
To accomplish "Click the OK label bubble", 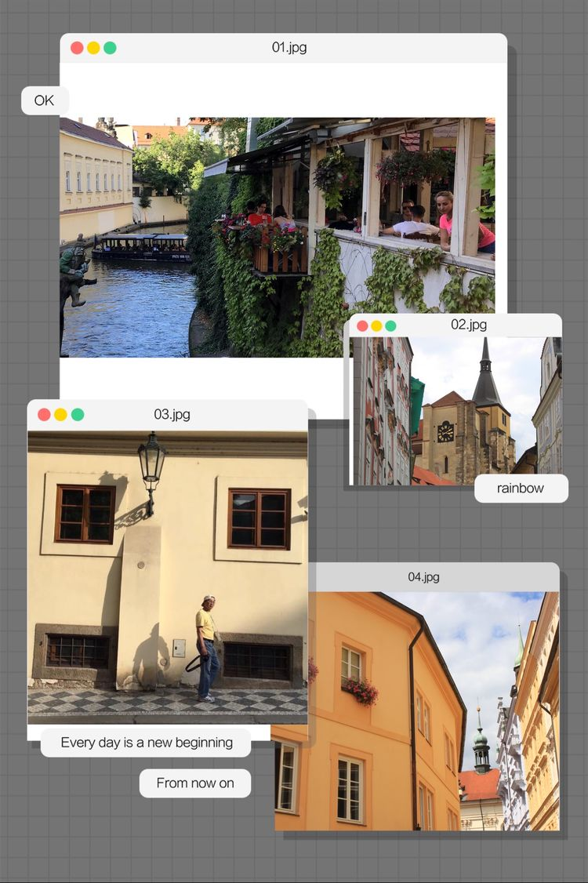I will [45, 101].
